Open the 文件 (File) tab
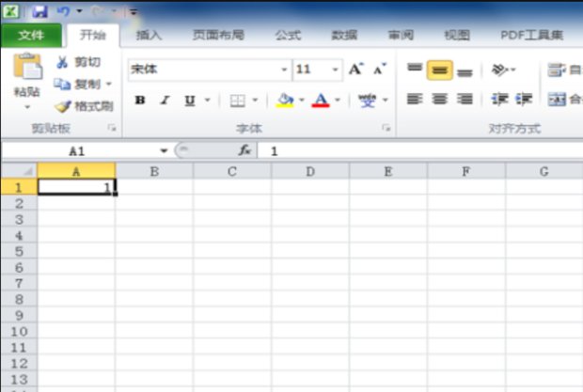Image resolution: width=583 pixels, height=392 pixels. [31, 36]
